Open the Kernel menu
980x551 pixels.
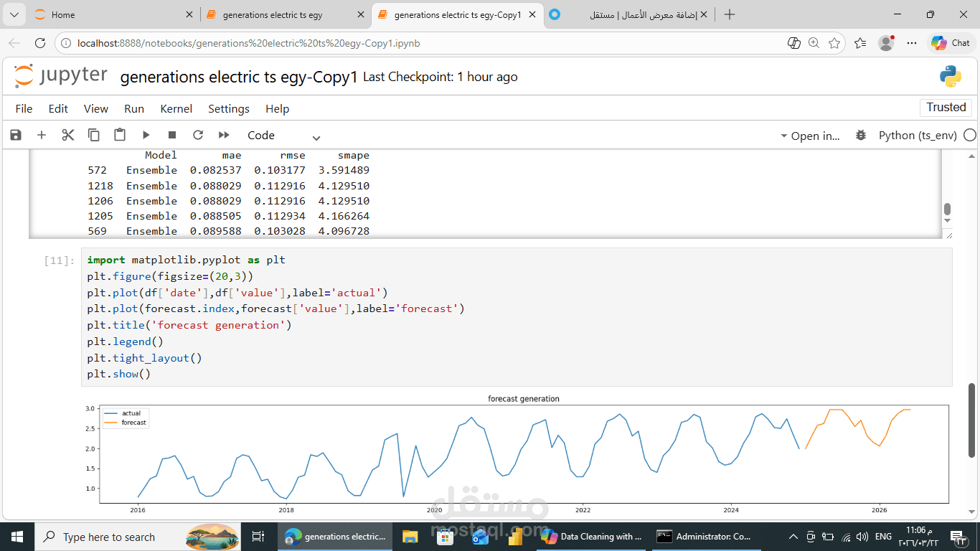coord(176,108)
